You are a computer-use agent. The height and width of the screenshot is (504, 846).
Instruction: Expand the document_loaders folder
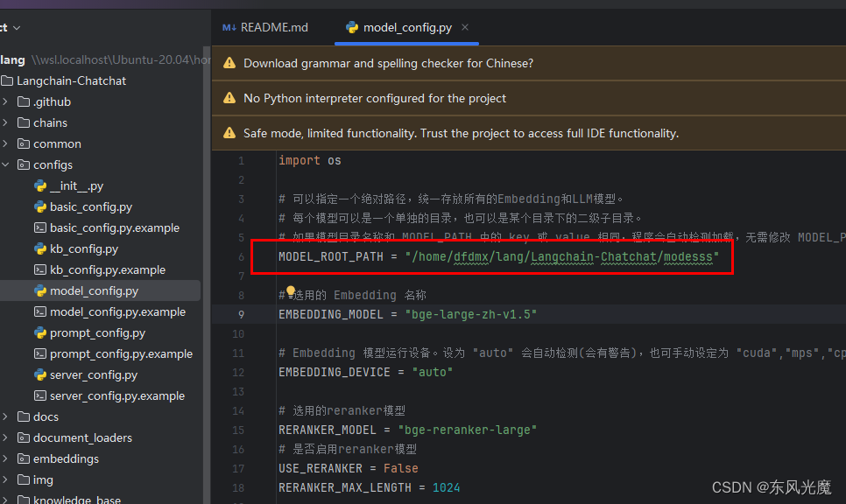pos(5,437)
